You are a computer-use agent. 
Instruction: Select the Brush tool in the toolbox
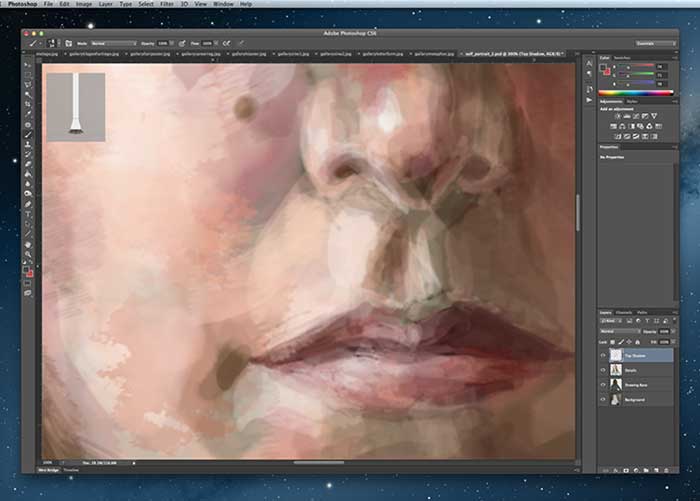[28, 134]
